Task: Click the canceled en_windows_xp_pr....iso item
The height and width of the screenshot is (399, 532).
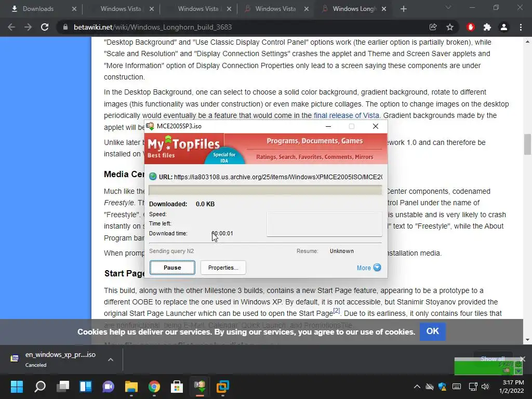Action: pos(60,359)
